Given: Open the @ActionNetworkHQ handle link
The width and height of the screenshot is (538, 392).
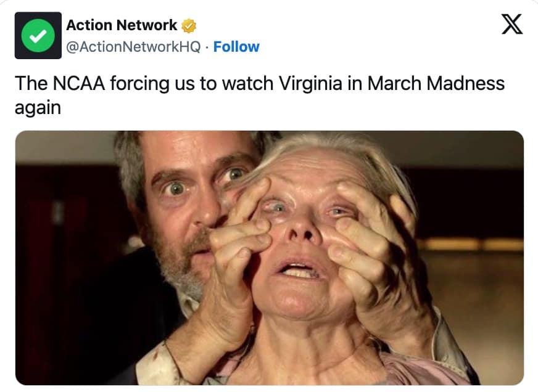Looking at the screenshot, I should pos(133,47).
